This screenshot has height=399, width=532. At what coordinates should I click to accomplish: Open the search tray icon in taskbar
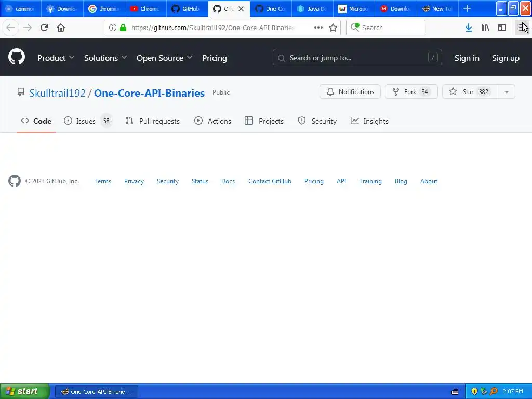coord(494,391)
